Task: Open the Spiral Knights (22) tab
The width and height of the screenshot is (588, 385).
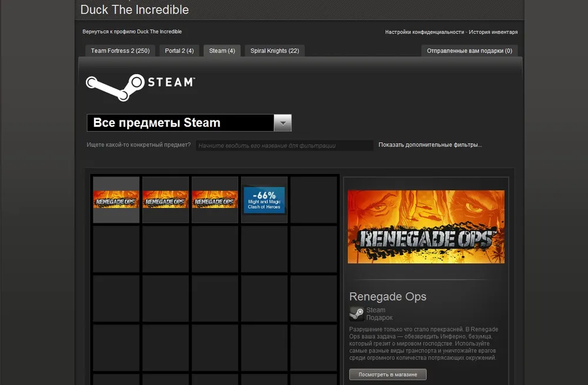Action: point(275,51)
